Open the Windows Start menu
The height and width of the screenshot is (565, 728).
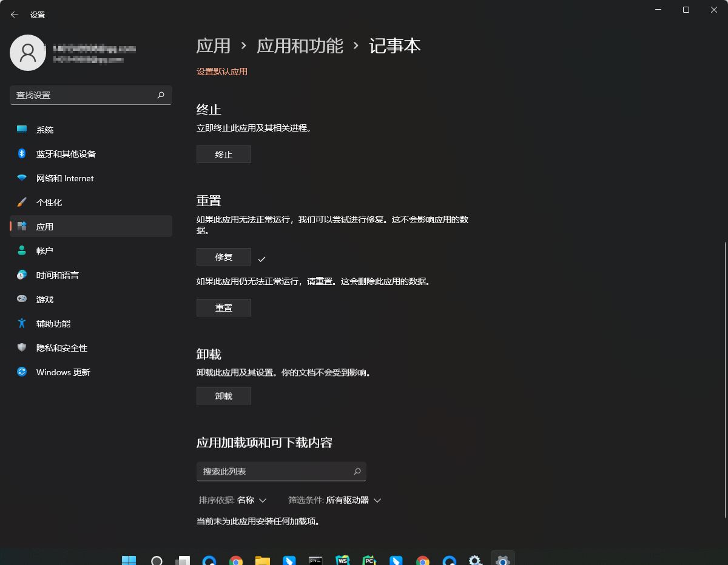coord(129,559)
